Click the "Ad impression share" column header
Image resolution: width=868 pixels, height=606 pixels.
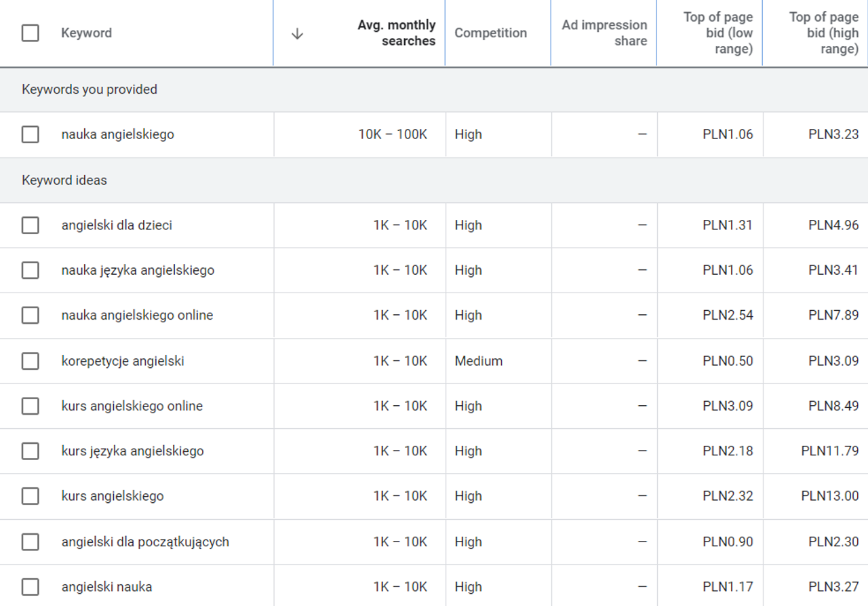604,32
